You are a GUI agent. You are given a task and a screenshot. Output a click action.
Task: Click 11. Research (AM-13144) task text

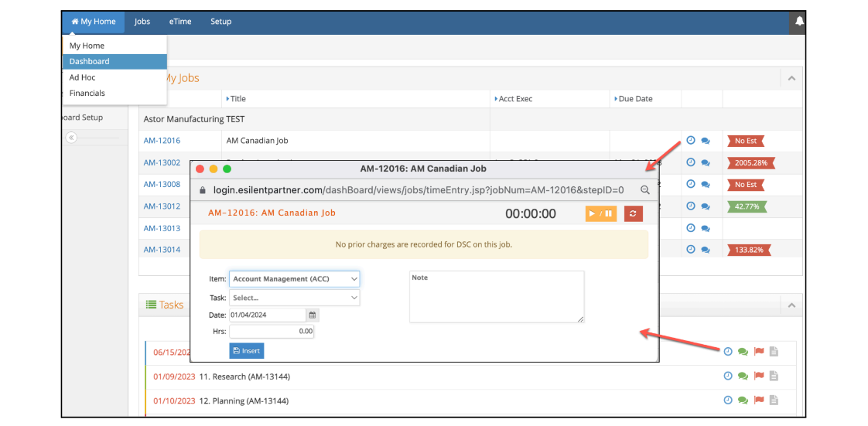pyautogui.click(x=244, y=377)
